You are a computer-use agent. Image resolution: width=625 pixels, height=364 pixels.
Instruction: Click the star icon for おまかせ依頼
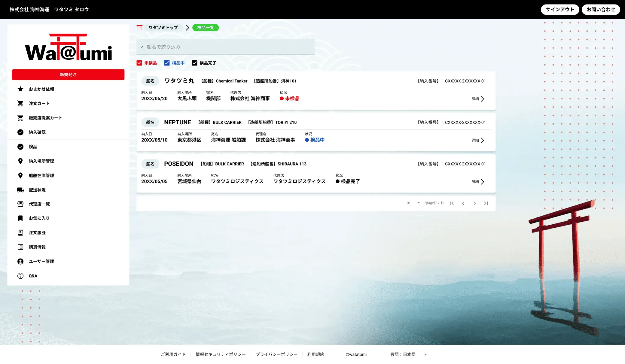click(20, 89)
